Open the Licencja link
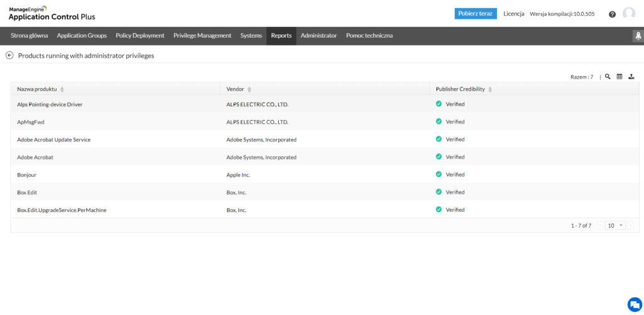This screenshot has height=315, width=644. tap(514, 14)
